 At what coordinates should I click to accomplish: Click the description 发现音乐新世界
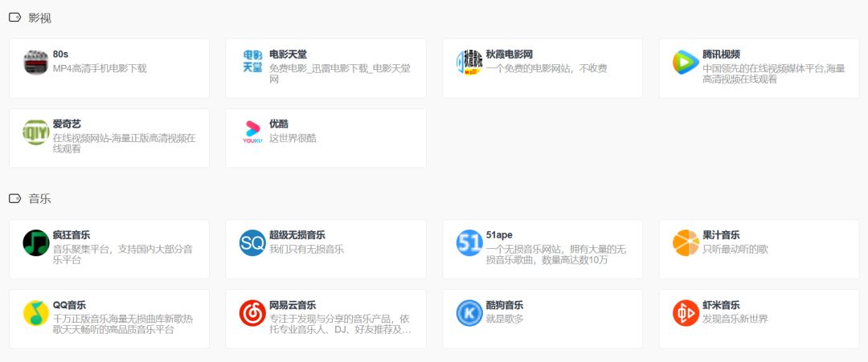pyautogui.click(x=735, y=319)
